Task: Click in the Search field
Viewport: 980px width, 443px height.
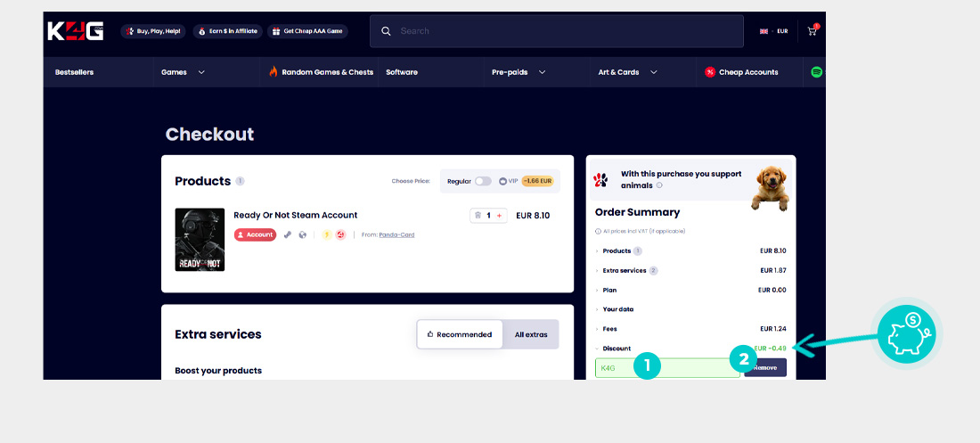Action: coord(556,30)
